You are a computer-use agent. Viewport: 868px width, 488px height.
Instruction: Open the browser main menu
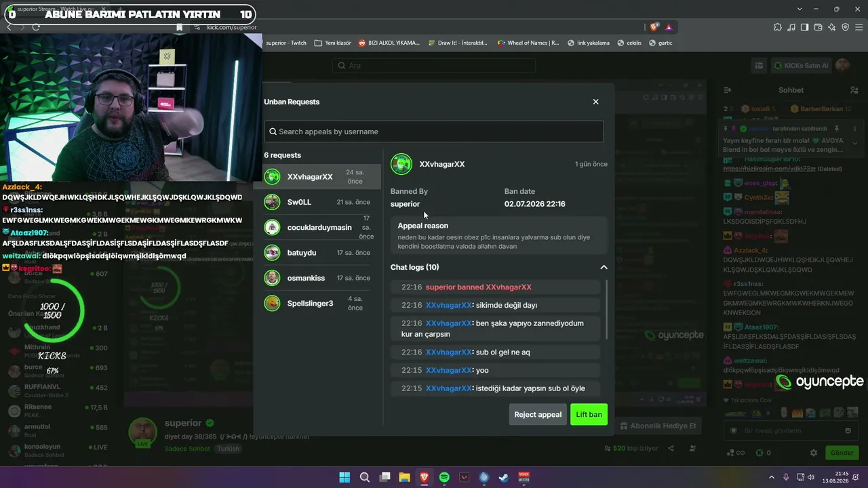click(859, 27)
